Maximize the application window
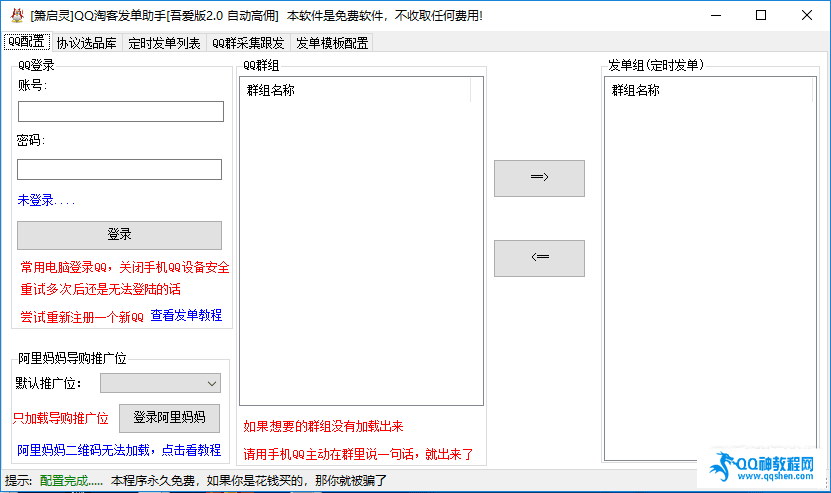This screenshot has height=493, width=831. (761, 15)
